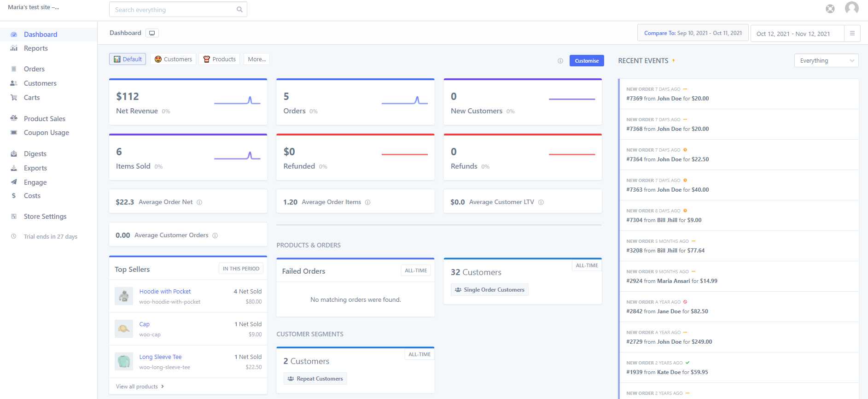Click the monitor display icon beside Dashboard

coord(152,33)
